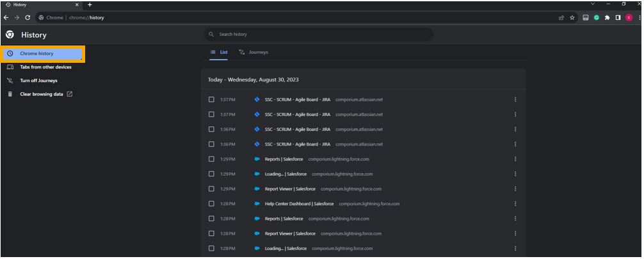
Task: Reload the chrome://history page
Action: pos(28,18)
